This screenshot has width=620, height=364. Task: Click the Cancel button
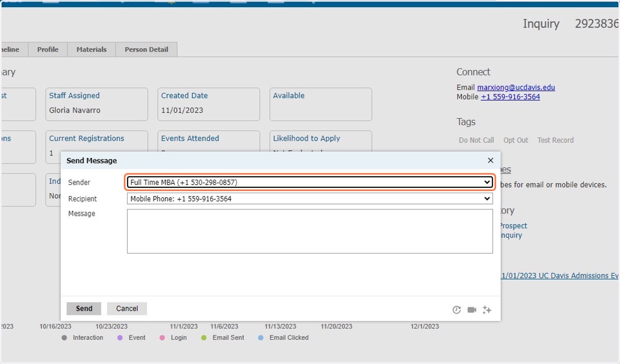pyautogui.click(x=127, y=309)
